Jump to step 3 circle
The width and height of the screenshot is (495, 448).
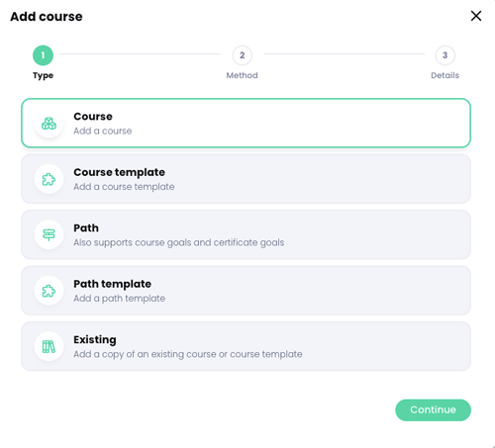coord(445,55)
